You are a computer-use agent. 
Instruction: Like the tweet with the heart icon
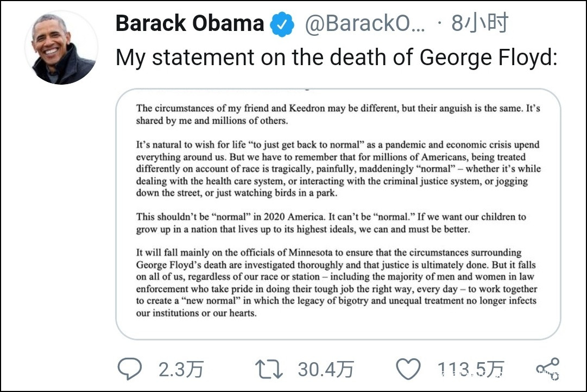pos(408,369)
